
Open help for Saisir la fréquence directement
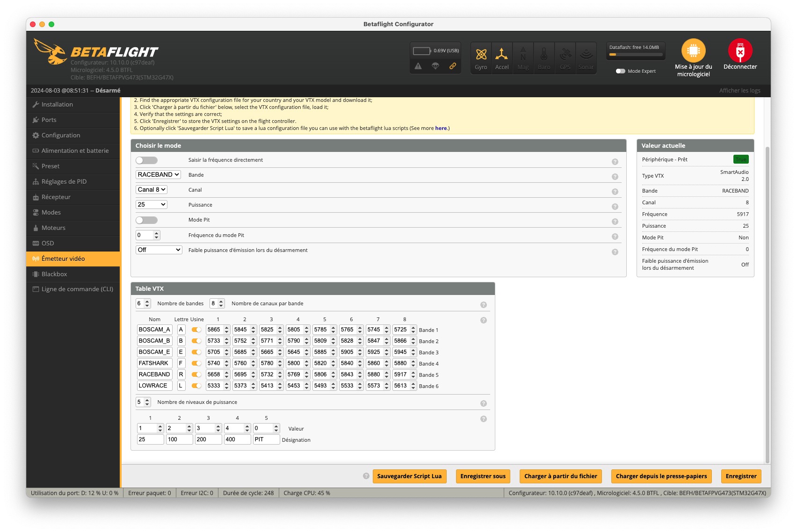tap(615, 162)
